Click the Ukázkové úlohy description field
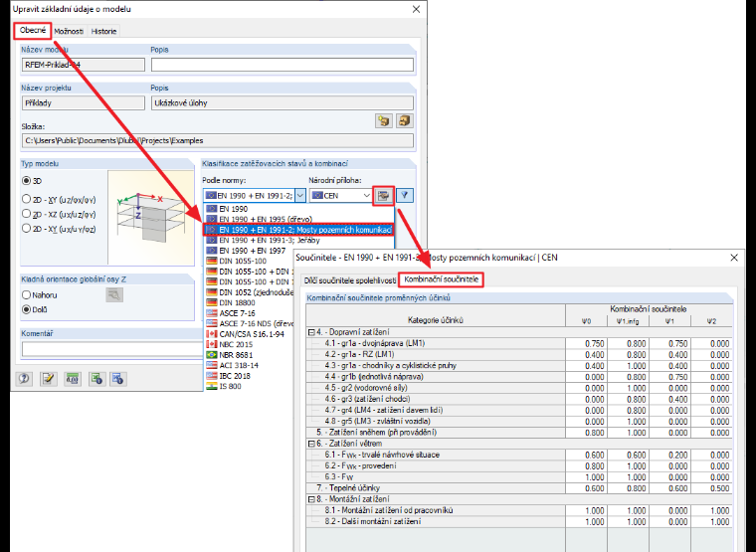The image size is (756, 552). (x=283, y=102)
